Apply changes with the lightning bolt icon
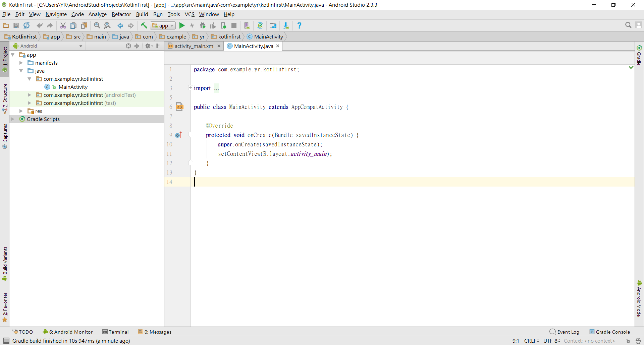This screenshot has height=345, width=644. [x=192, y=25]
